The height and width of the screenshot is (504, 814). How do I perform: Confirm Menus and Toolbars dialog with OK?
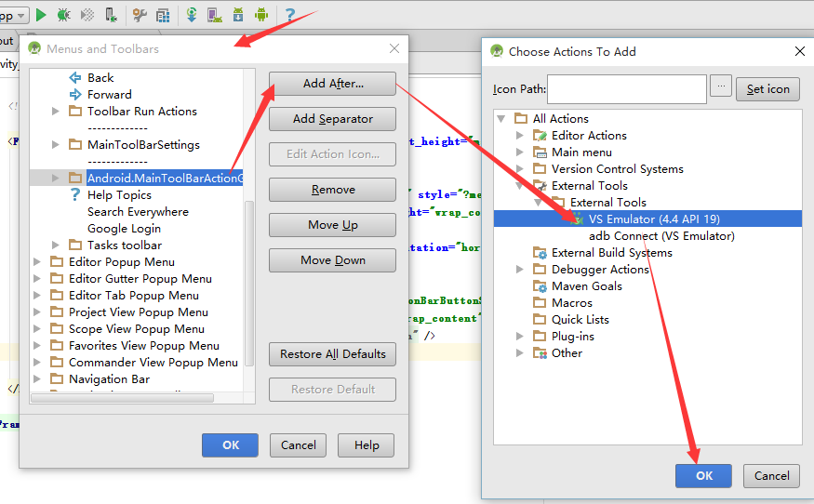(230, 445)
